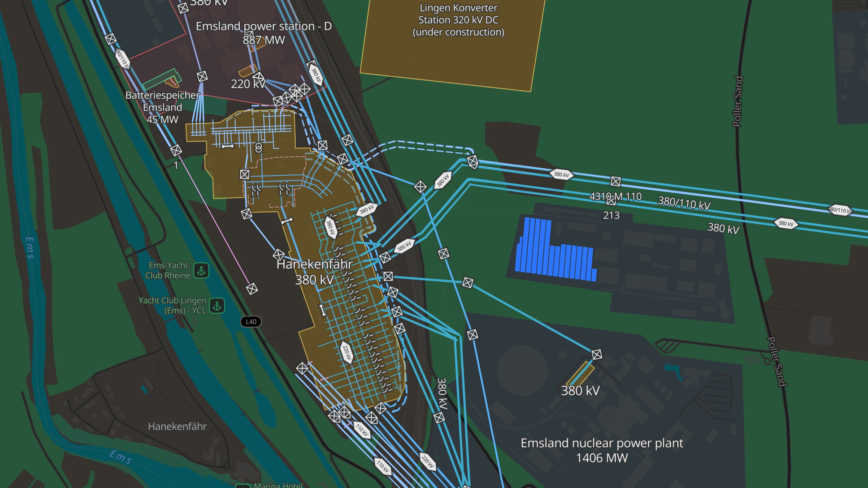The image size is (868, 488).
Task: Click the blue solar panel array
Action: (x=555, y=250)
